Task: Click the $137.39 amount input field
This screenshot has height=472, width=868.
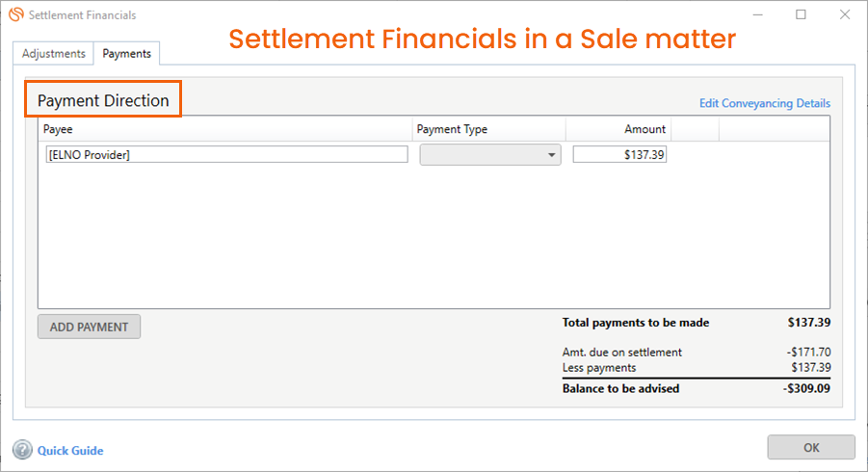Action: 620,155
